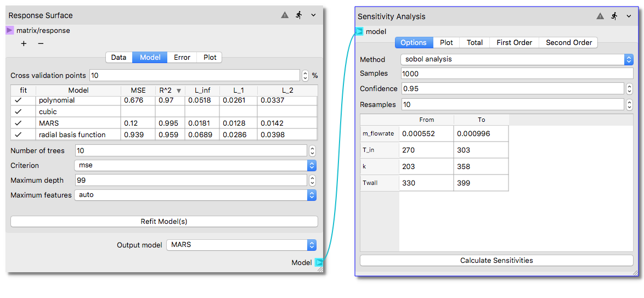Switch to the Error tab
The image size is (644, 298).
click(182, 57)
